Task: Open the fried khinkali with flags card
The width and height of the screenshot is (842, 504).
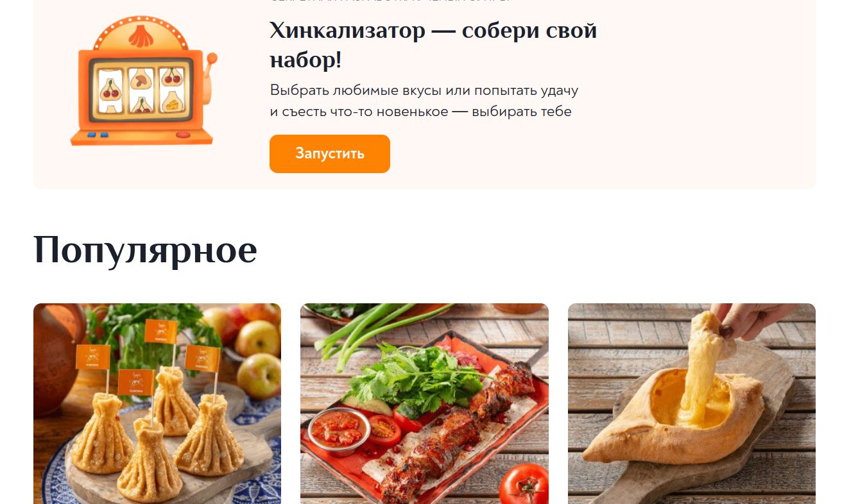Action: (x=157, y=403)
